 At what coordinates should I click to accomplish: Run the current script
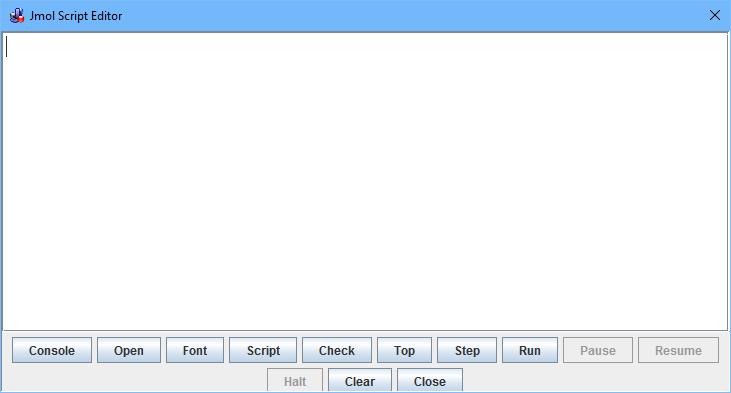[530, 350]
